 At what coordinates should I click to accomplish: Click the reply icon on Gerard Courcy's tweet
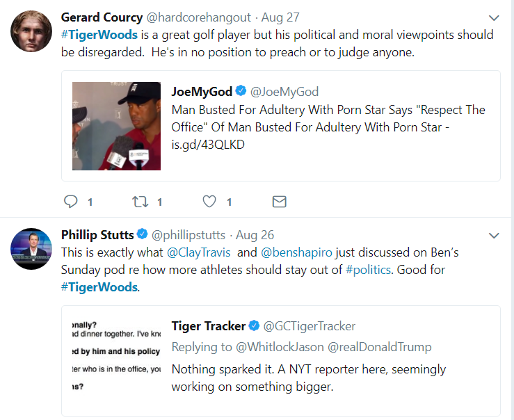click(70, 202)
